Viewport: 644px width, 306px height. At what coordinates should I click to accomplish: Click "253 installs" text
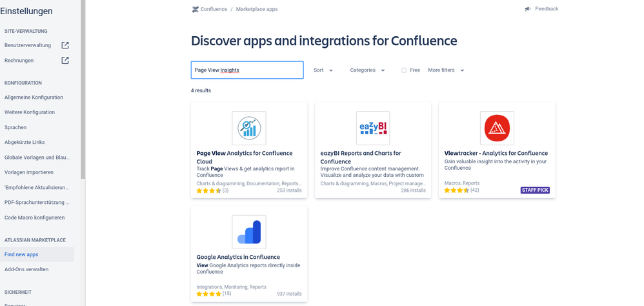289,190
